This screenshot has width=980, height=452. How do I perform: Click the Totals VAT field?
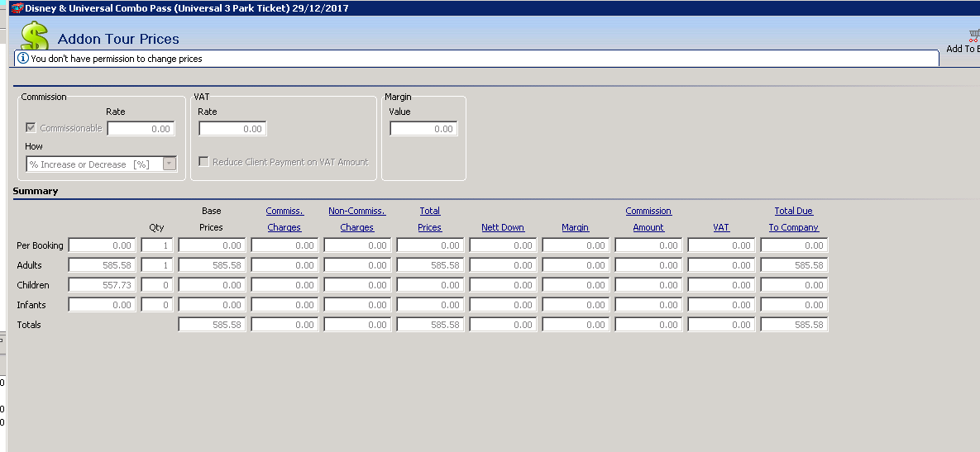[x=722, y=325]
